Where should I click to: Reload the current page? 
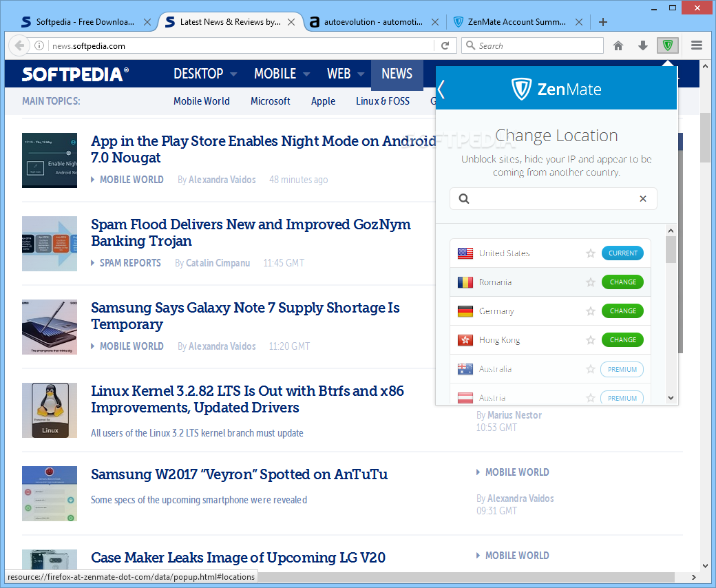point(445,45)
